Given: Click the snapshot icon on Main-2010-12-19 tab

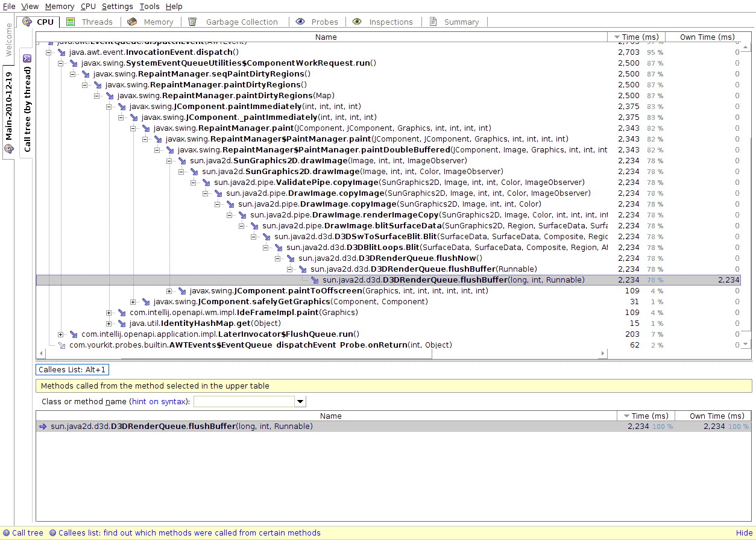Looking at the screenshot, I should 8,149.
